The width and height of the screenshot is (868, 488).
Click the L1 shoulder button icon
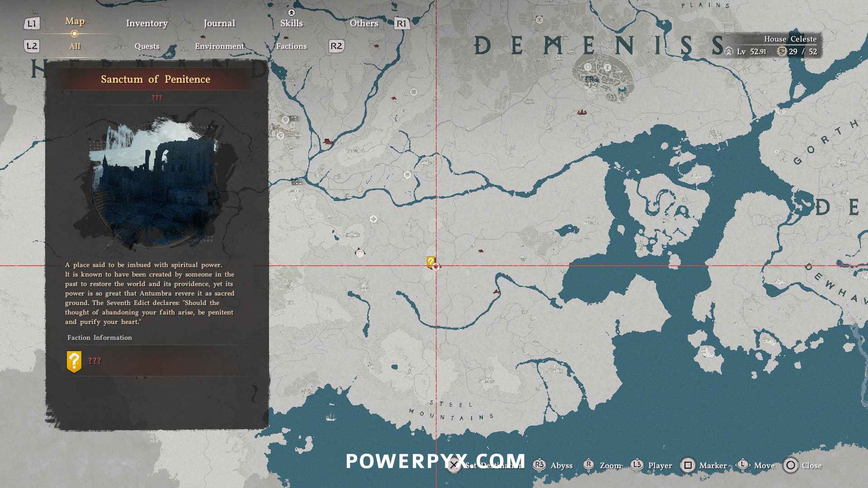(x=32, y=23)
